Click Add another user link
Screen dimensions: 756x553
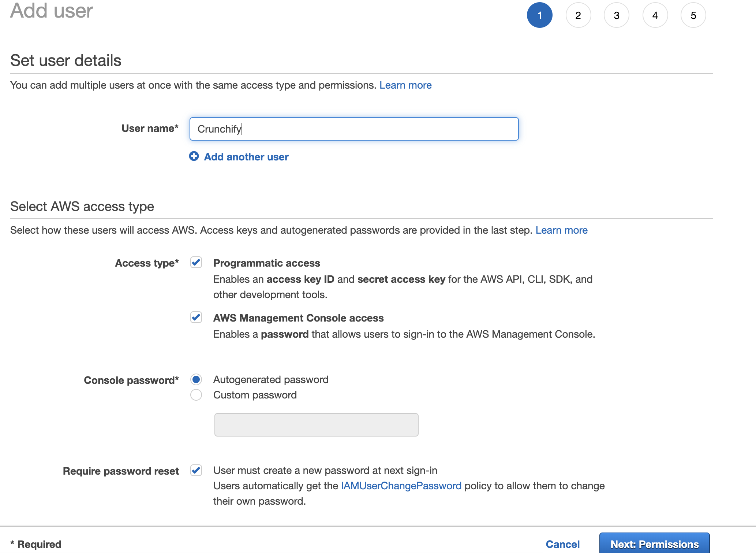(x=246, y=157)
